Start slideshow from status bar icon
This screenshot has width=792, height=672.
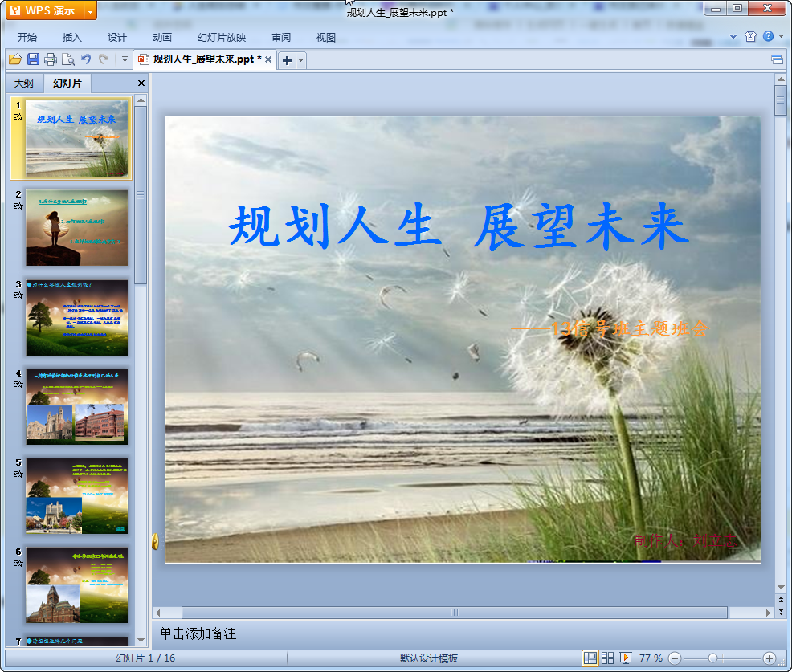pos(625,658)
